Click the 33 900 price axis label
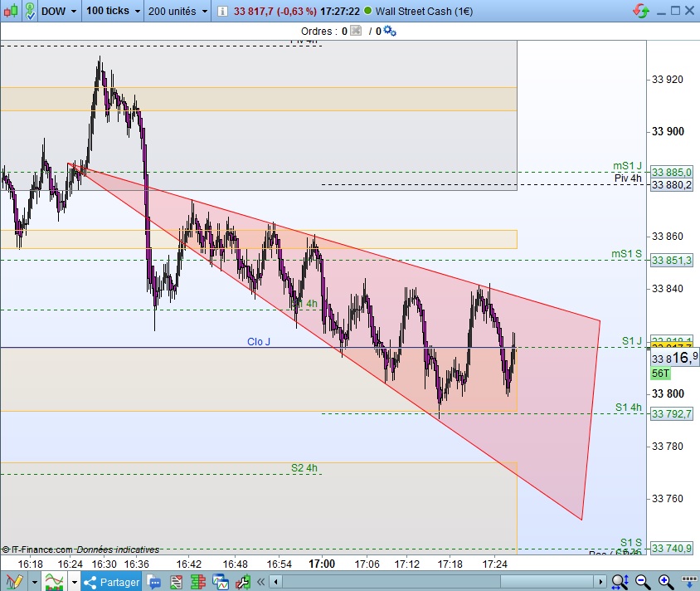Screen dimensions: 700x591 pos(668,131)
